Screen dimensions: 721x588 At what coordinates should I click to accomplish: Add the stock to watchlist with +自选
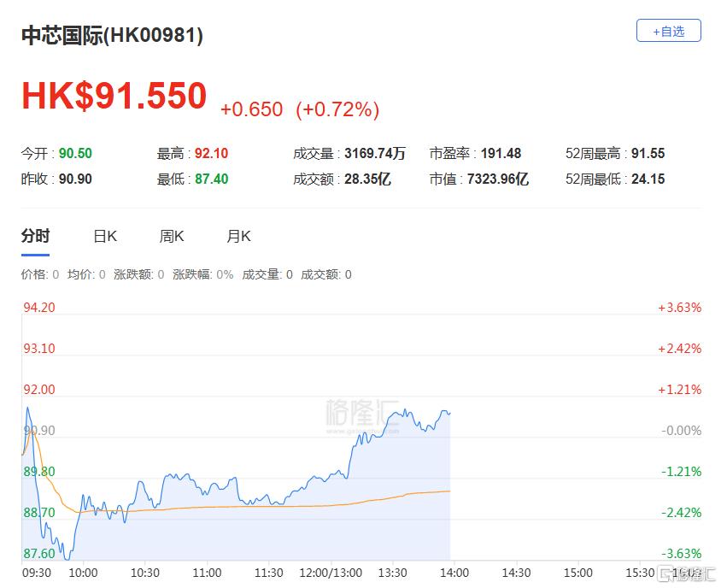(x=668, y=31)
